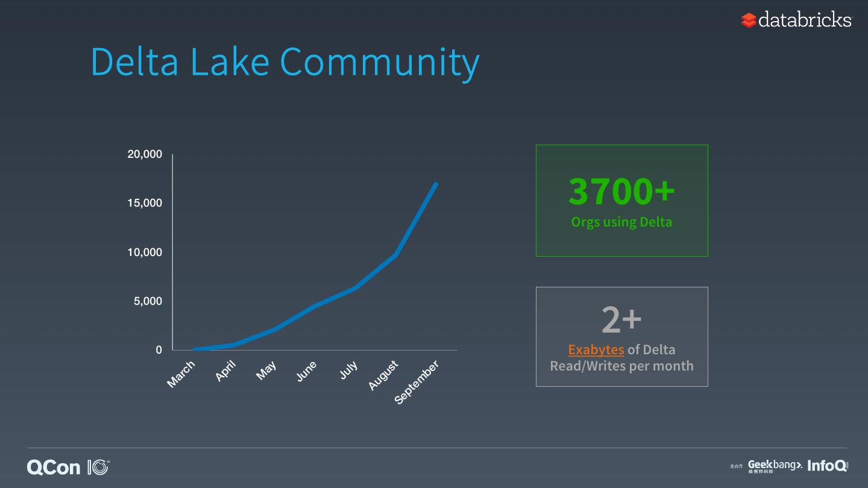Click the 5,000 y-axis label

148,301
